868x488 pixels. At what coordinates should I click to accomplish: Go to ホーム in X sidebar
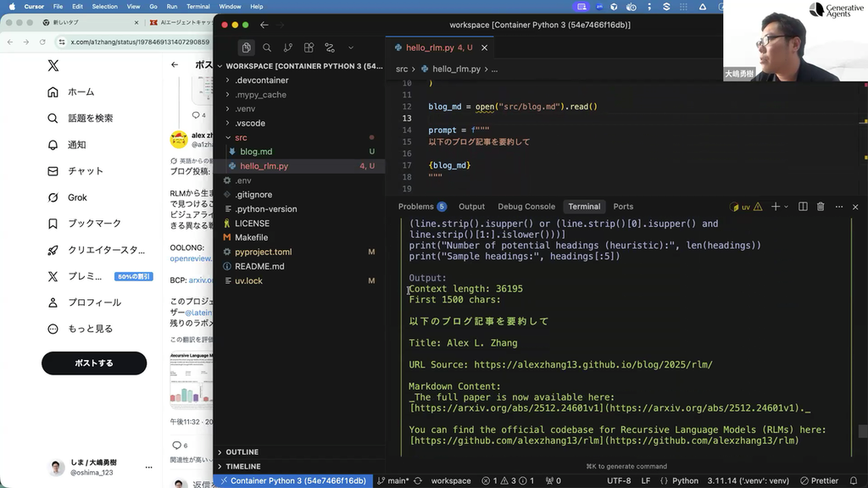[71, 91]
